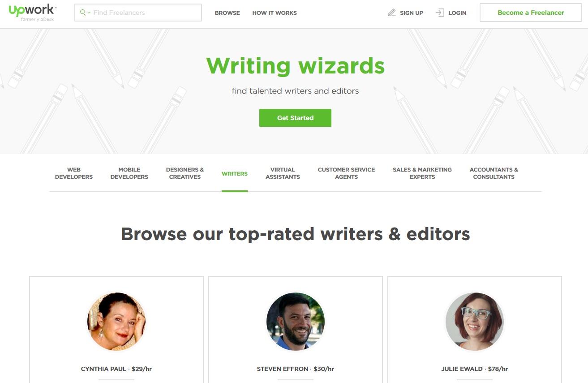The height and width of the screenshot is (383, 588).
Task: Open the Browse menu
Action: click(227, 13)
